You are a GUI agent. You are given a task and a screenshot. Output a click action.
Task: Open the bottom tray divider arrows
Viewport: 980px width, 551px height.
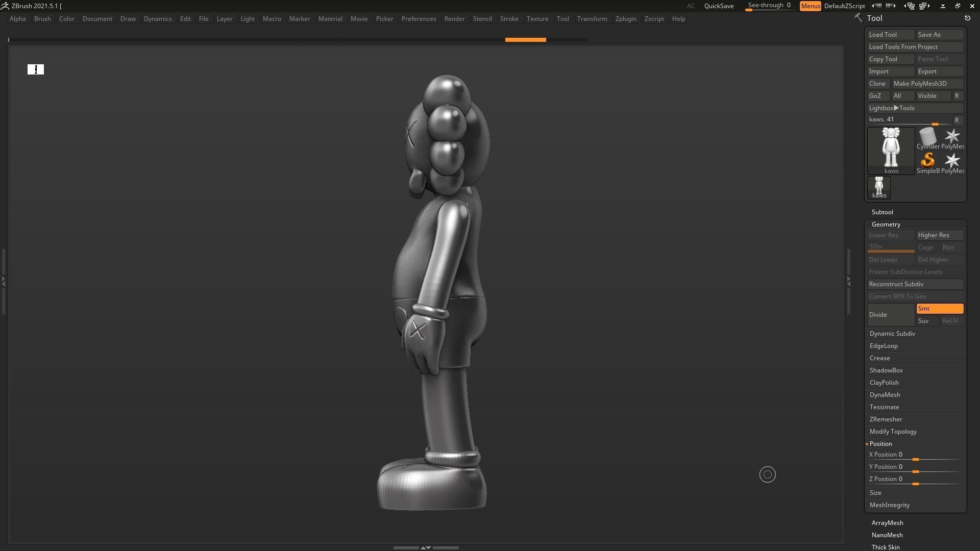426,547
